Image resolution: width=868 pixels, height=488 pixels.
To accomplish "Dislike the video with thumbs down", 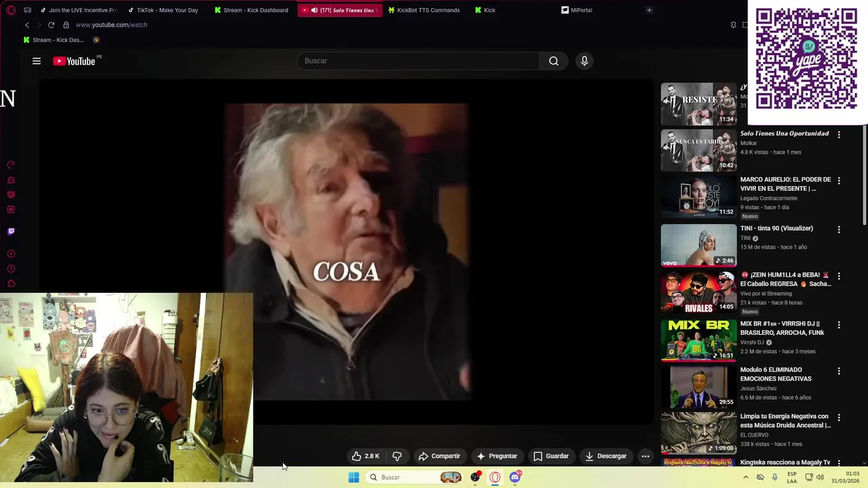I will (397, 456).
